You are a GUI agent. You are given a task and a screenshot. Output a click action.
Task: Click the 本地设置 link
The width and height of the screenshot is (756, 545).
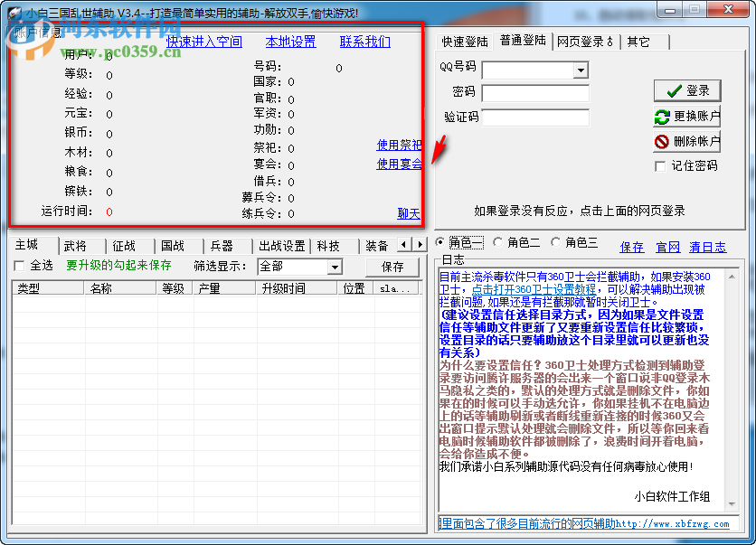(290, 42)
